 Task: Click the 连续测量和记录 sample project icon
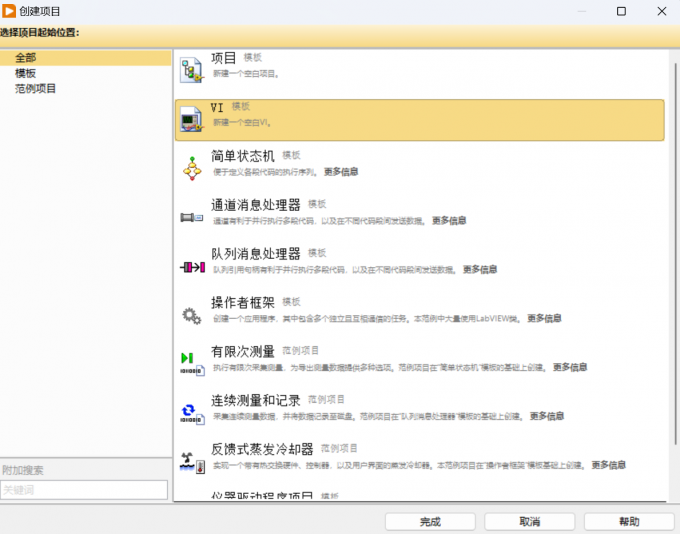(192, 414)
